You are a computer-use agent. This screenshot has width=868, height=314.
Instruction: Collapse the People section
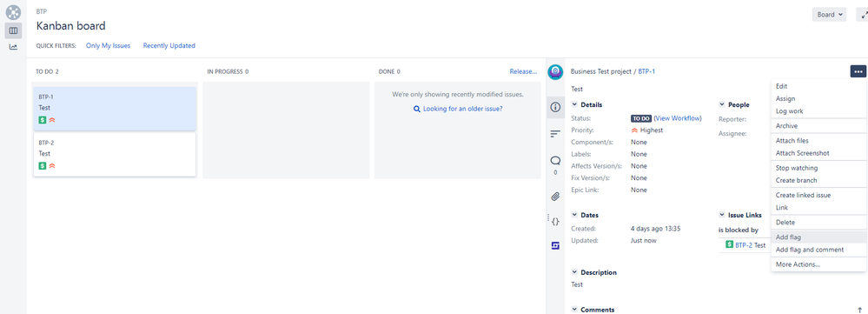pos(722,104)
